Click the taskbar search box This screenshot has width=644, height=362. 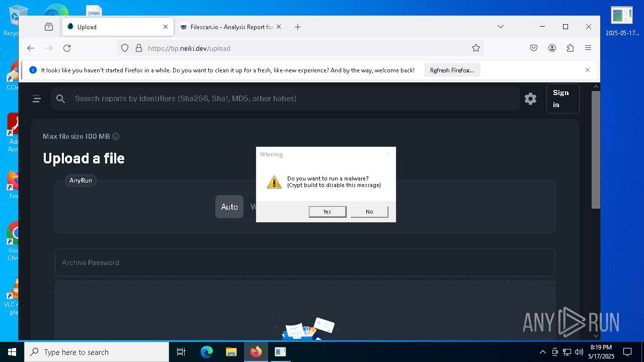pos(97,352)
